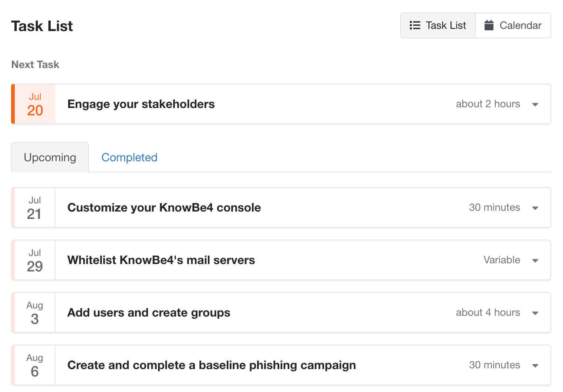Open the Upcoming tab
Screen dimensions: 563x392
point(50,158)
